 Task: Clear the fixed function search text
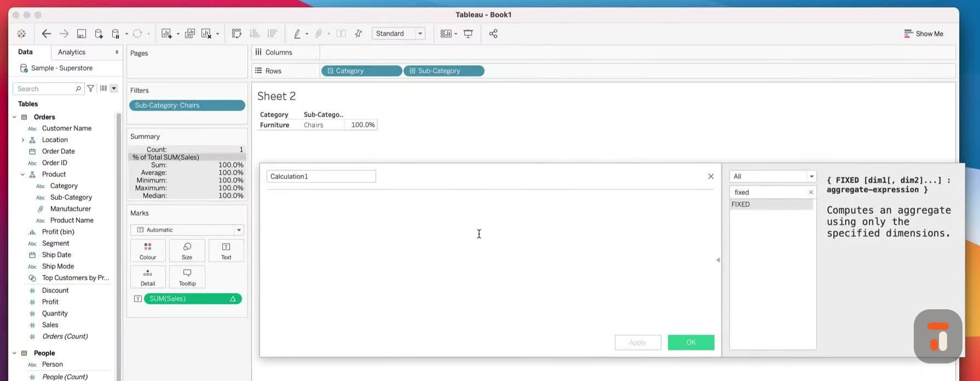(x=811, y=192)
